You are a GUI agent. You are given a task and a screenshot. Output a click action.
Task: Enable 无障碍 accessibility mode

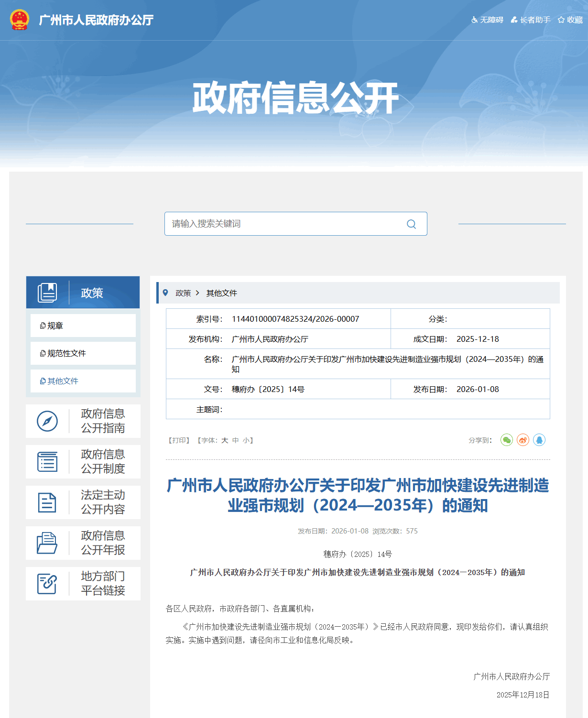pos(487,20)
